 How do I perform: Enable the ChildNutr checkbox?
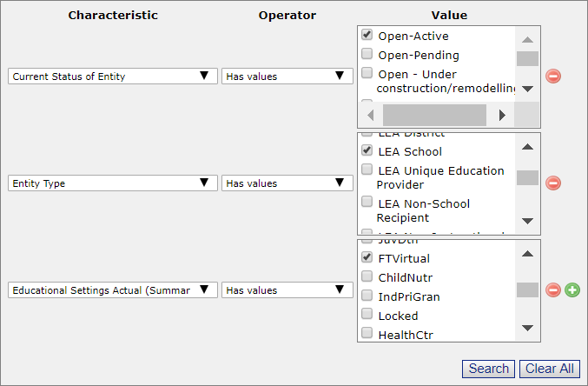(x=367, y=277)
